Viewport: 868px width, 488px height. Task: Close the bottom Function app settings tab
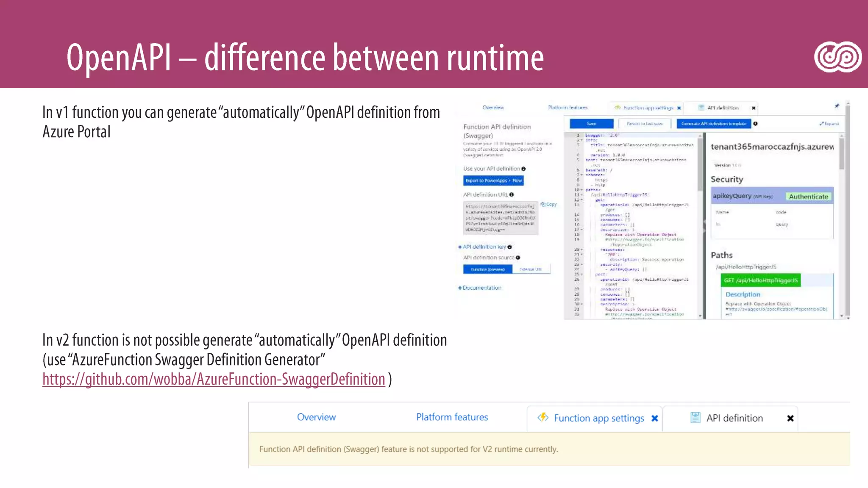(655, 419)
